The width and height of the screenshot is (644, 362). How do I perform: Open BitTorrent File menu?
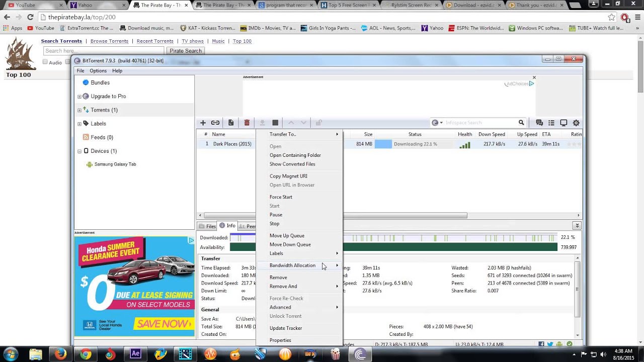(80, 71)
